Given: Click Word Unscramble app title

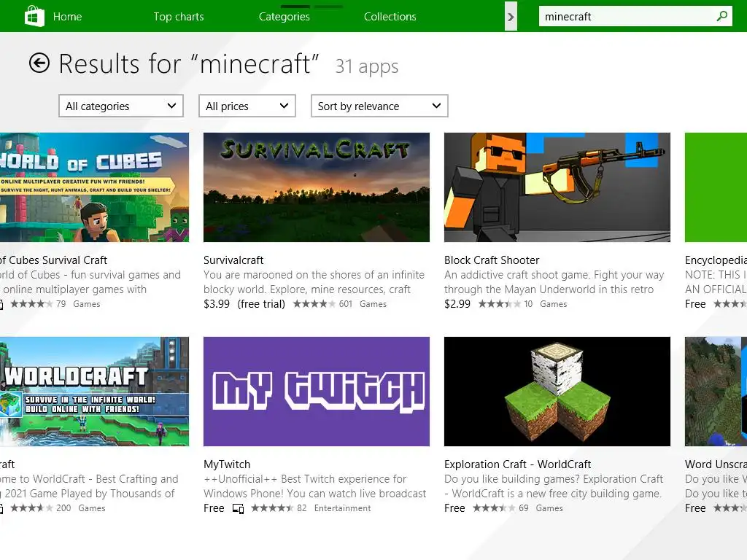Looking at the screenshot, I should 716,464.
